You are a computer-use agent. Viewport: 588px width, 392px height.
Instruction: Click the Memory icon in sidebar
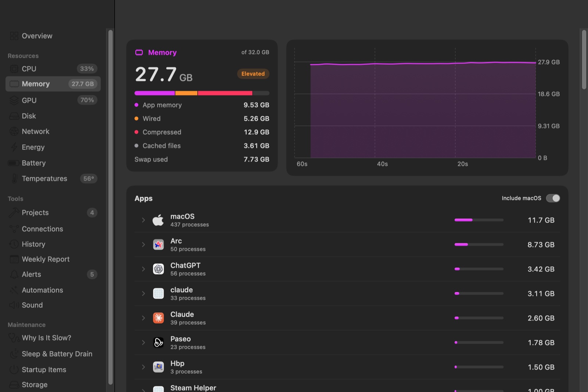[14, 84]
